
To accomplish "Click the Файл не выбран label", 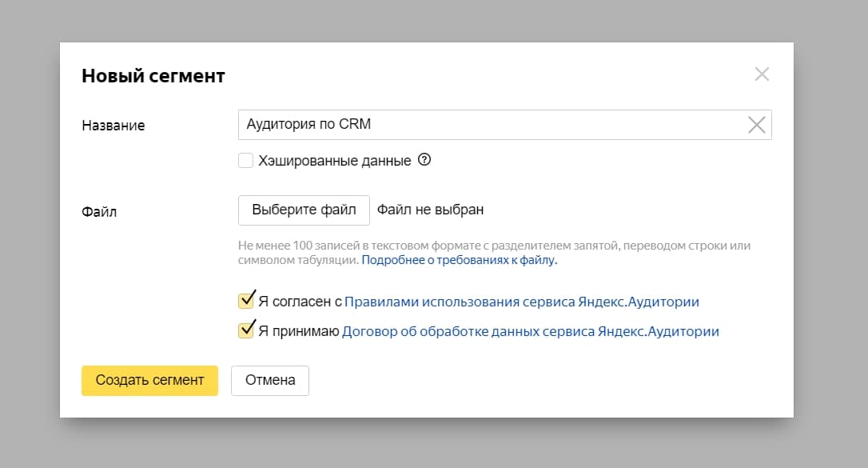I will pos(431,210).
